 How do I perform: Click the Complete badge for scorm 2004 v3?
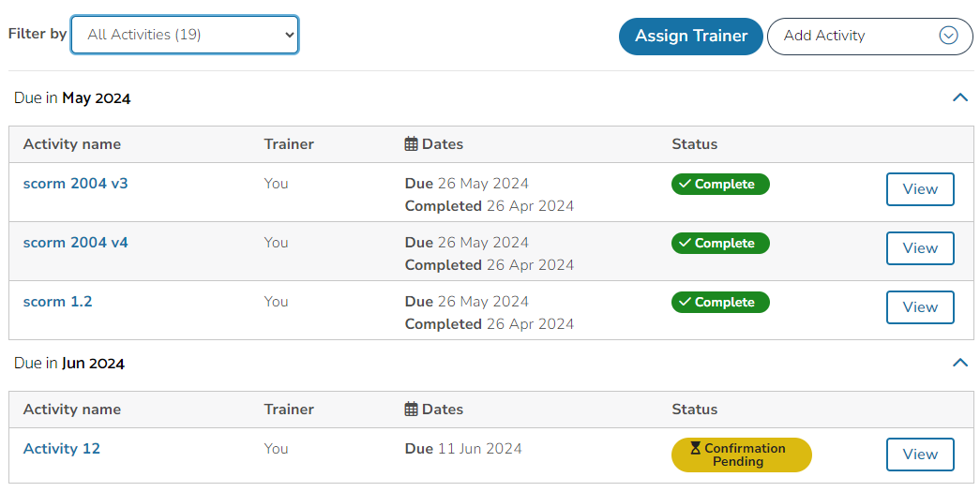click(x=720, y=185)
